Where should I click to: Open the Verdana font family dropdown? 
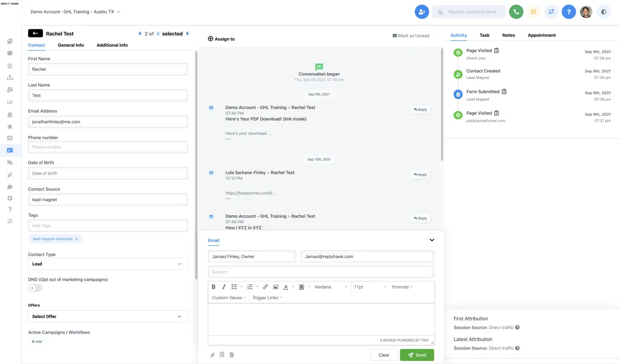click(331, 287)
